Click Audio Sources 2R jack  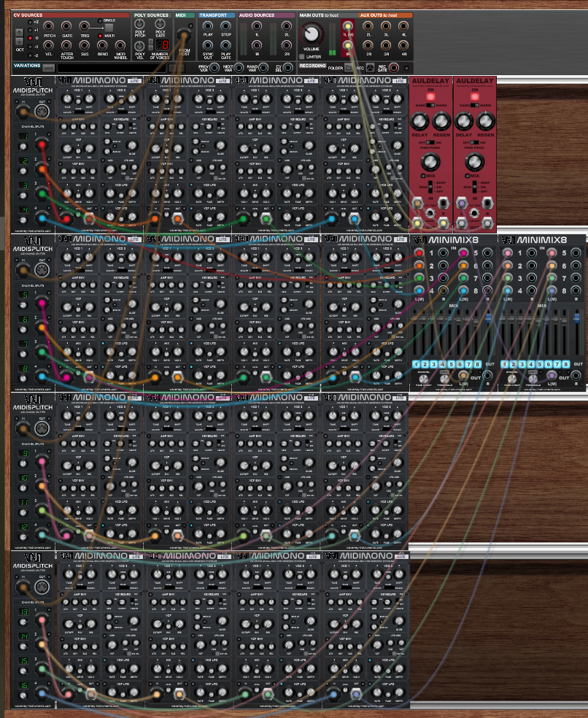[287, 45]
